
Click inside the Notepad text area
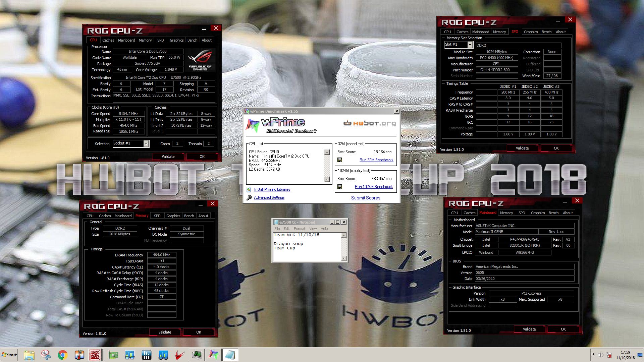click(x=307, y=247)
